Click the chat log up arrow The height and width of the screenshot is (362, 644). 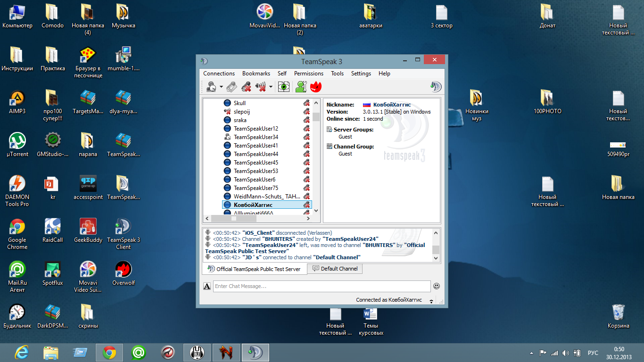436,232
